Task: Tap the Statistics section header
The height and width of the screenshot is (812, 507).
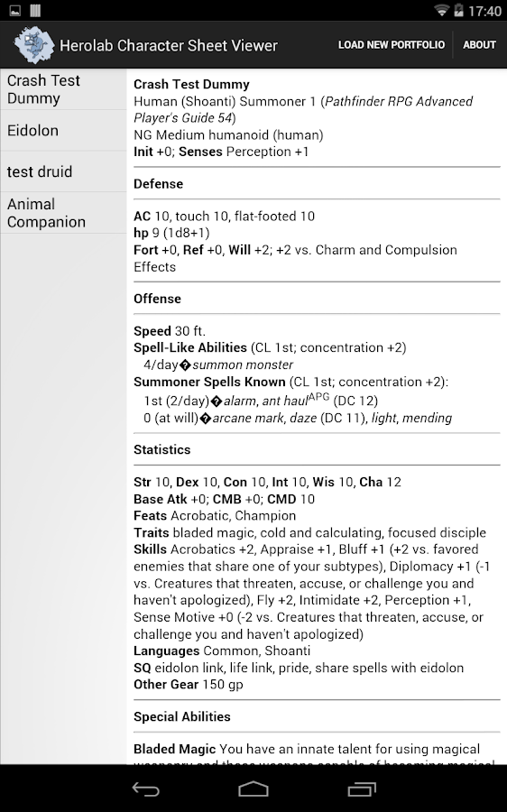Action: (162, 449)
